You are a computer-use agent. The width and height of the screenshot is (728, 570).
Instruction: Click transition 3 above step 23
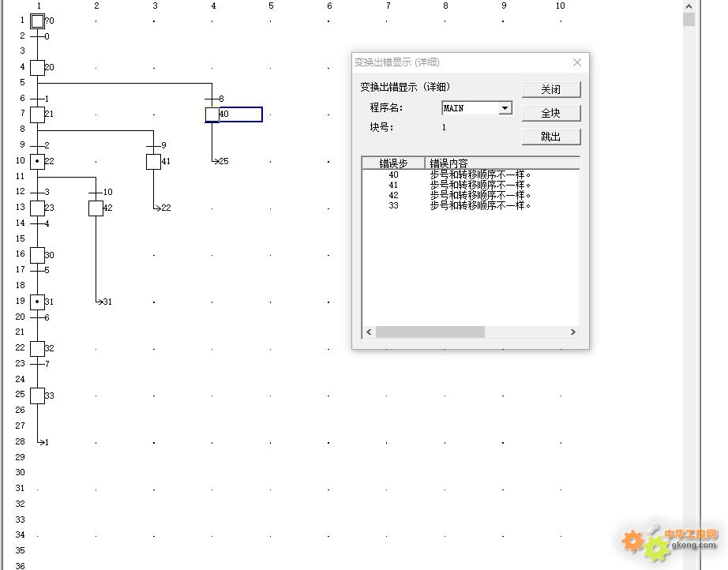40,192
